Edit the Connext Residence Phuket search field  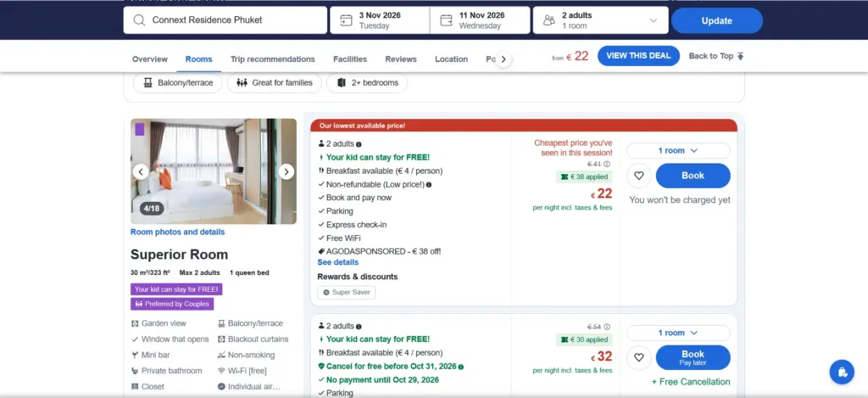click(225, 20)
